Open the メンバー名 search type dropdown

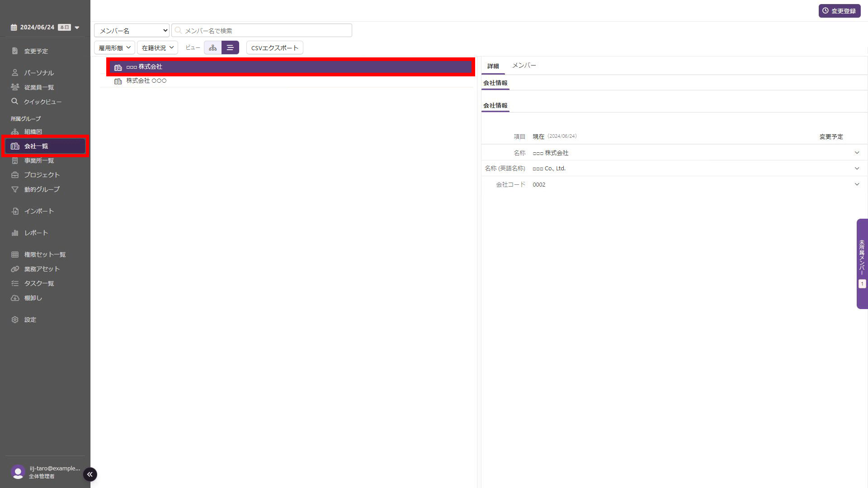click(132, 30)
